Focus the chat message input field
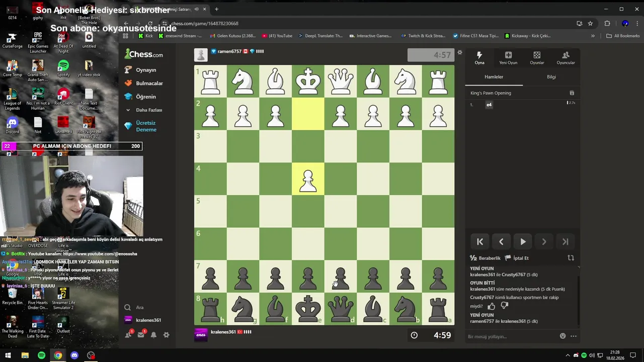The height and width of the screenshot is (362, 644). tap(511, 336)
